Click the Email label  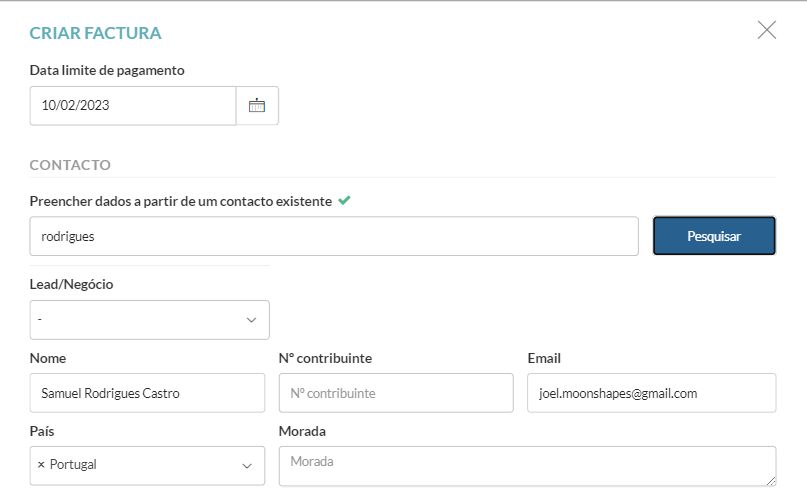(544, 358)
